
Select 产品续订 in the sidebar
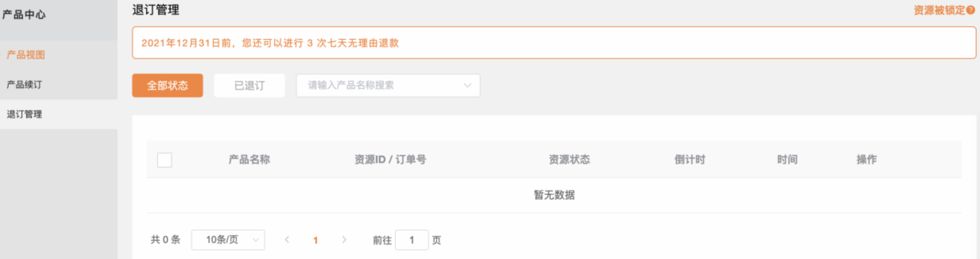pos(24,85)
